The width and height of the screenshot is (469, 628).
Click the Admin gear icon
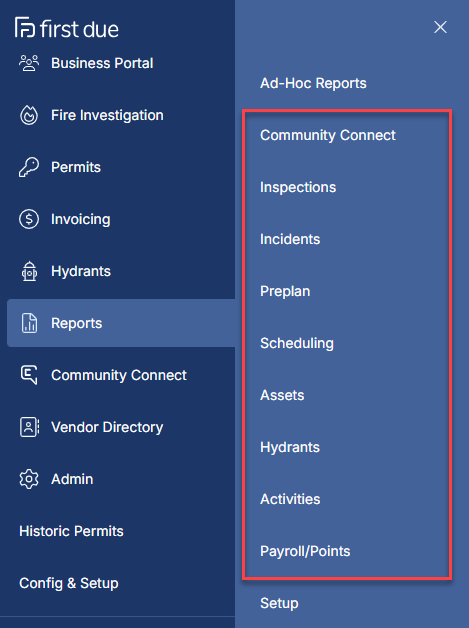pyautogui.click(x=29, y=479)
